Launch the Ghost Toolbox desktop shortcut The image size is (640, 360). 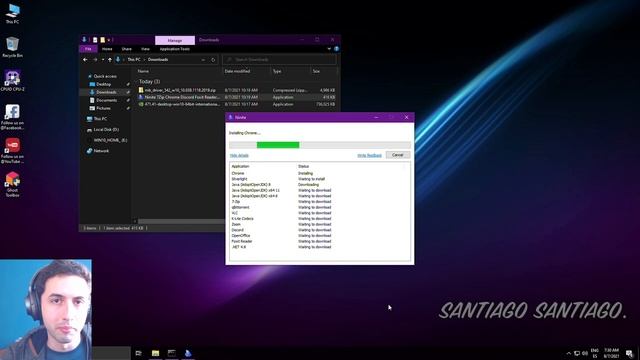(x=12, y=184)
